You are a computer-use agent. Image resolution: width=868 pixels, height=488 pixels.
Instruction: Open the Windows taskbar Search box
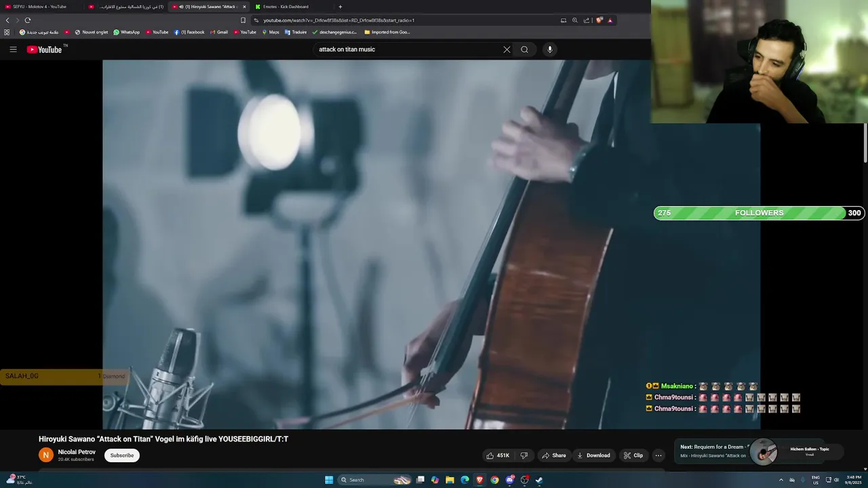click(x=375, y=480)
